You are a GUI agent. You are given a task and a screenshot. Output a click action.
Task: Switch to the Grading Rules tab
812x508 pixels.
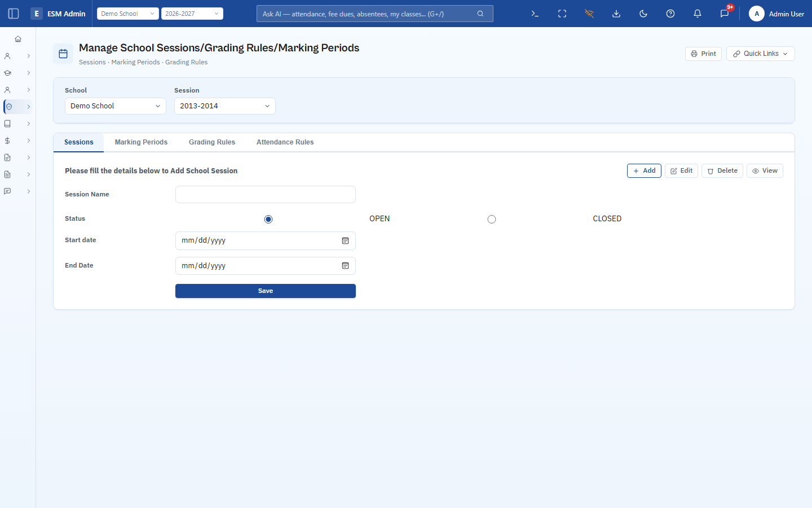[x=212, y=142]
